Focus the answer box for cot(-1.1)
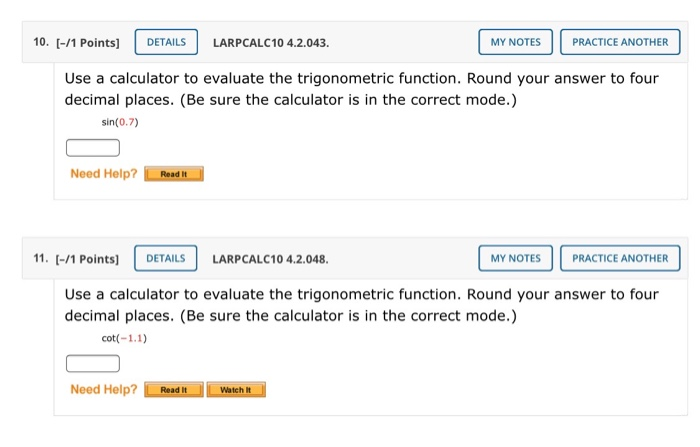Image resolution: width=700 pixels, height=447 pixels. [x=93, y=363]
